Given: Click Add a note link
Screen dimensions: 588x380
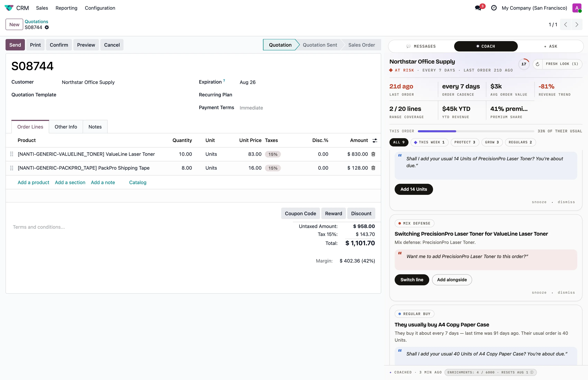Looking at the screenshot, I should coord(103,182).
